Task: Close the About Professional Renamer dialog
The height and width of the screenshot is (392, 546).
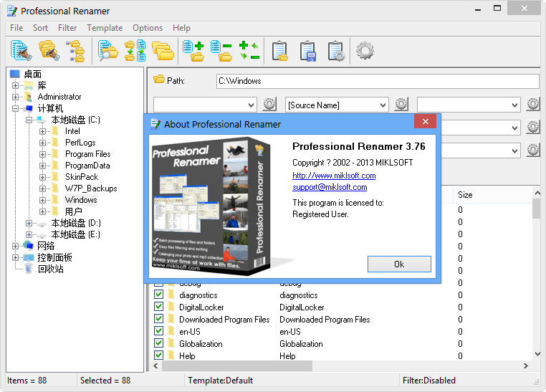Action: [x=425, y=121]
